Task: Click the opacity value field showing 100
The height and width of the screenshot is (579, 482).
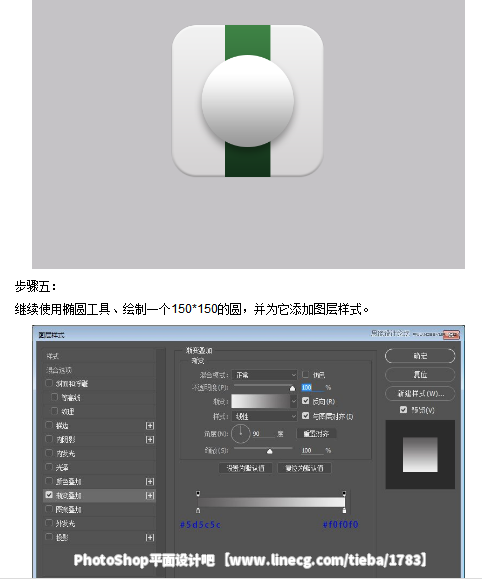Action: point(312,387)
